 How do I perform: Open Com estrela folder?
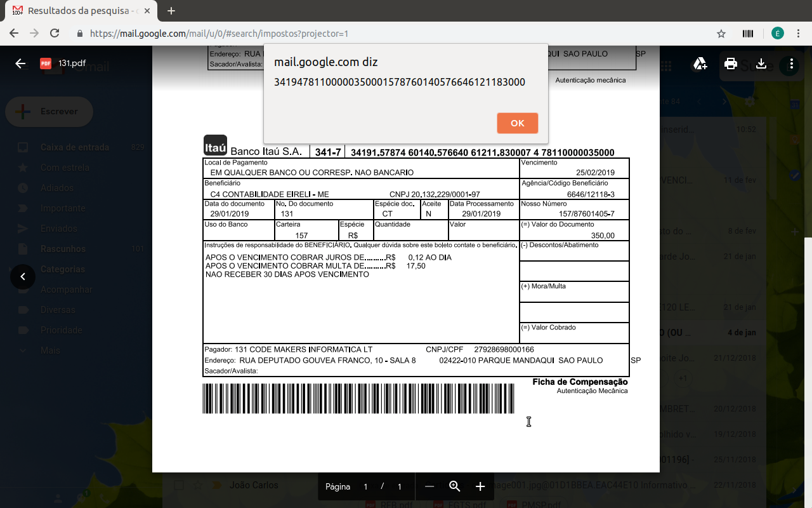[65, 168]
